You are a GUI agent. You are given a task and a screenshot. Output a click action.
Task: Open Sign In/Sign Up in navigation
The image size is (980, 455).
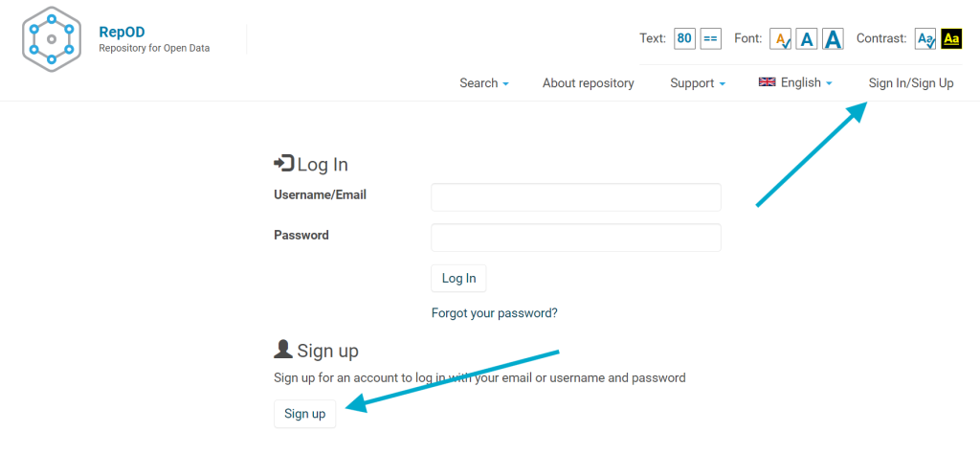click(x=911, y=82)
